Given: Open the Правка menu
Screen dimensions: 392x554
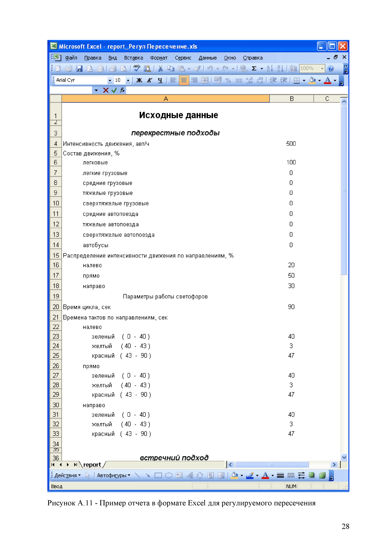Looking at the screenshot, I should coord(93,58).
